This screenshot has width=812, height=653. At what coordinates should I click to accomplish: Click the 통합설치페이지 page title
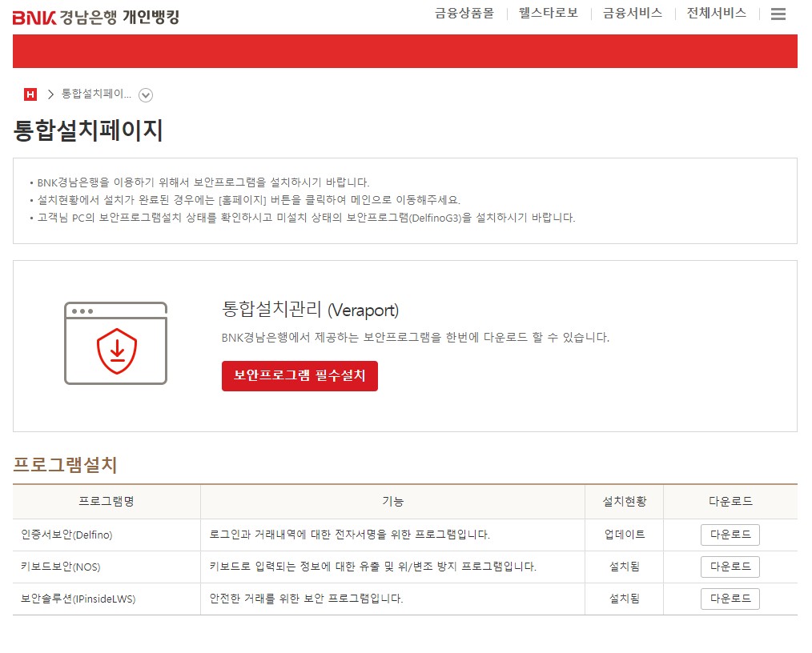point(88,130)
